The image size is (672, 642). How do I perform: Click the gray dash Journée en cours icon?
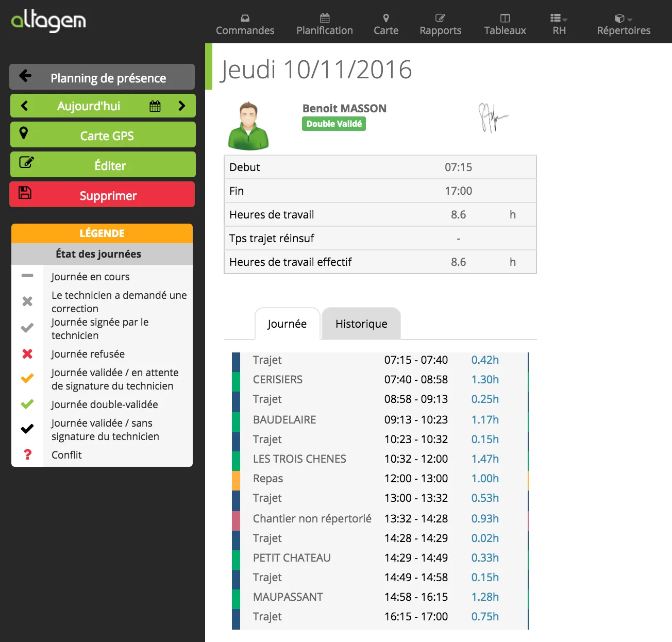click(x=27, y=276)
